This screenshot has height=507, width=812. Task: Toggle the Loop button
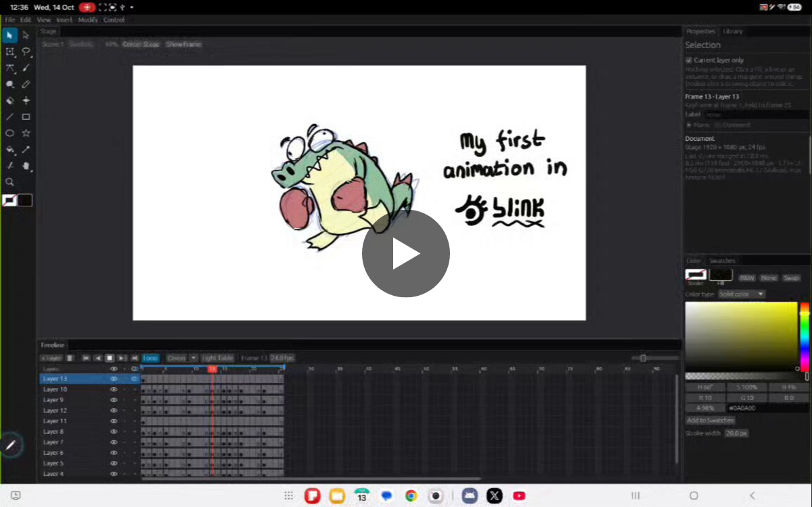[x=151, y=357]
